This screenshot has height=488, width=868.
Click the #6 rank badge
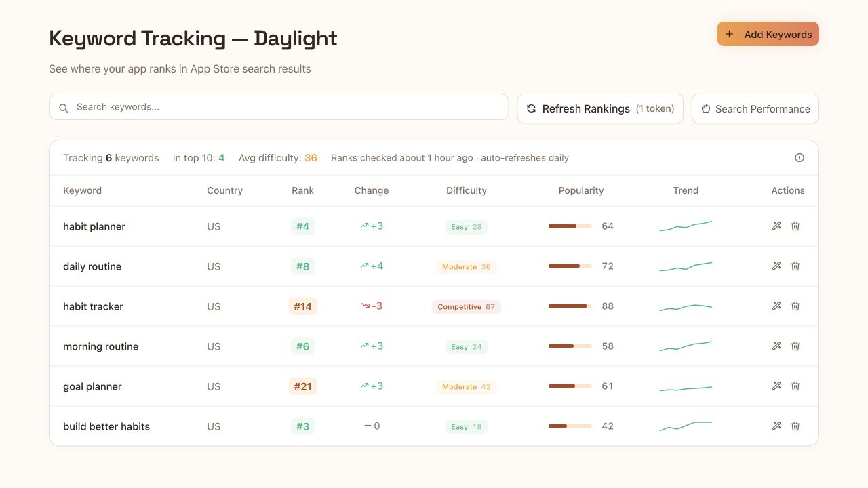[302, 346]
